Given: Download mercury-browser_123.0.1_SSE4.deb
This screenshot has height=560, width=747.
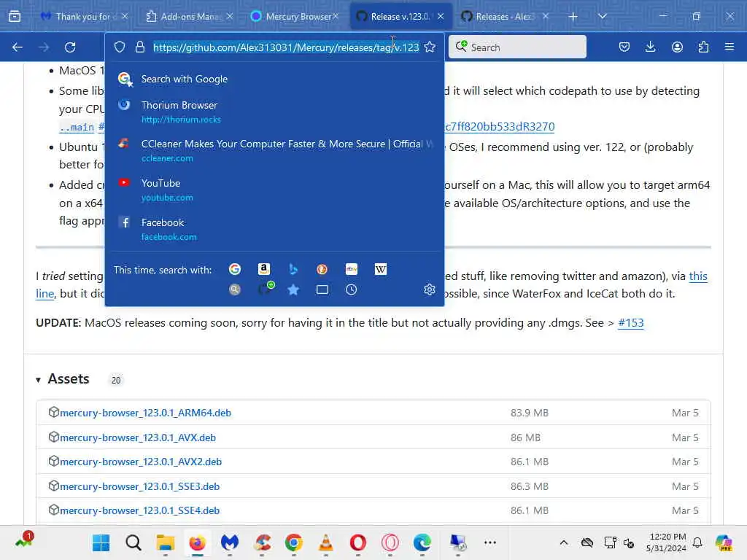Looking at the screenshot, I should tap(139, 511).
